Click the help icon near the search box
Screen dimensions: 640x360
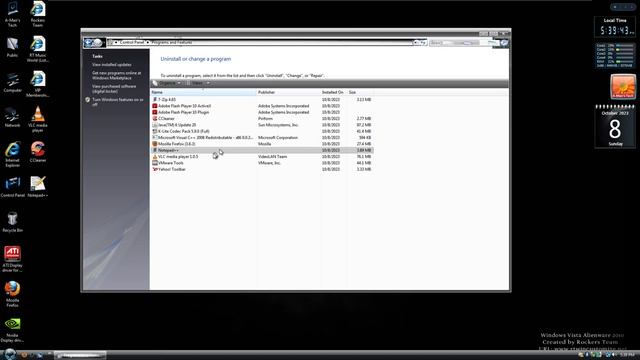click(x=505, y=43)
